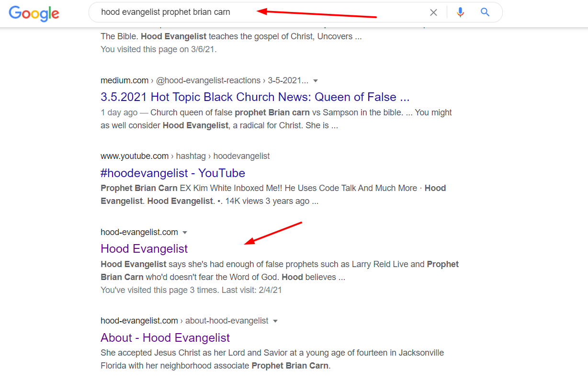Expand options arrow for youtube.com hashtag result
The width and height of the screenshot is (588, 381).
277,157
